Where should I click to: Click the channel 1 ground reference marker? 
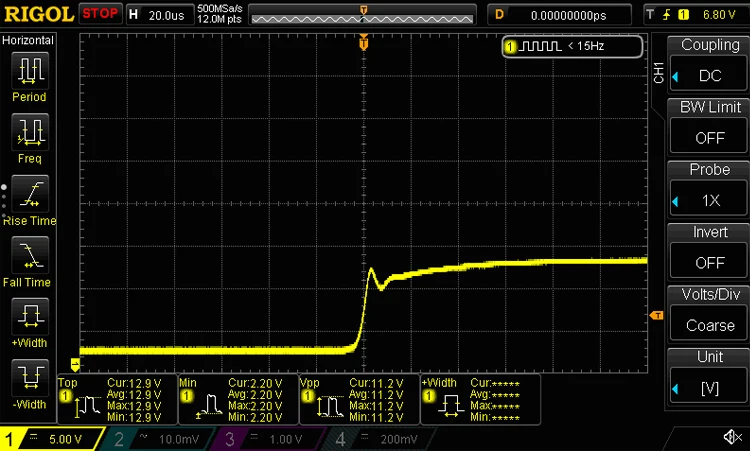[75, 365]
